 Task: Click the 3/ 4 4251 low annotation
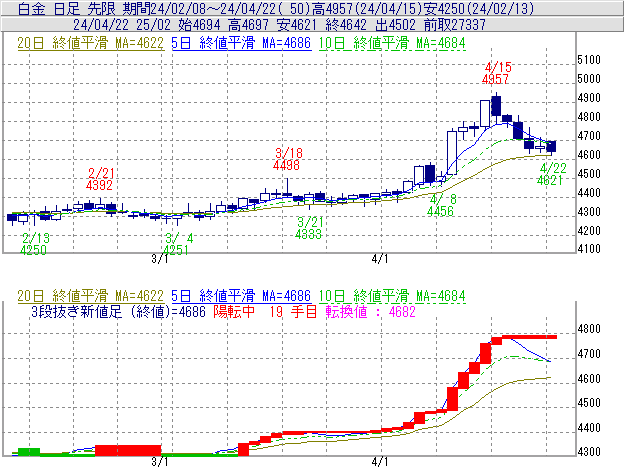tap(177, 244)
